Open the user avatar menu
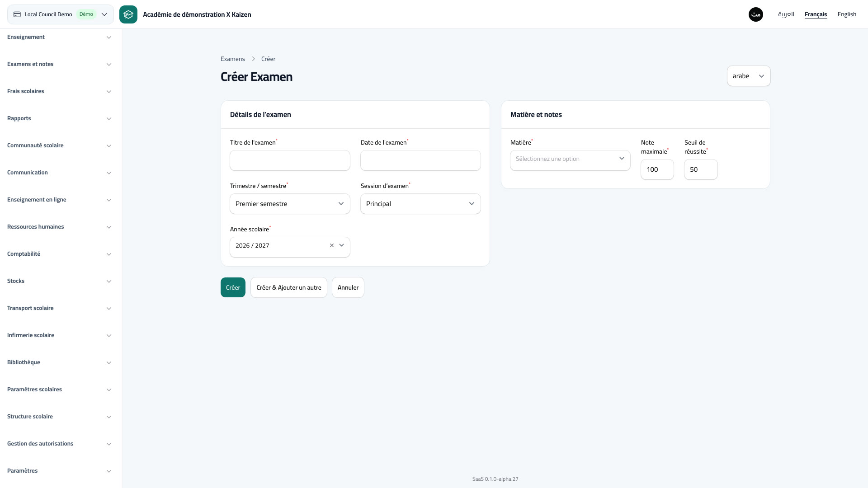This screenshot has height=488, width=868. point(756,14)
